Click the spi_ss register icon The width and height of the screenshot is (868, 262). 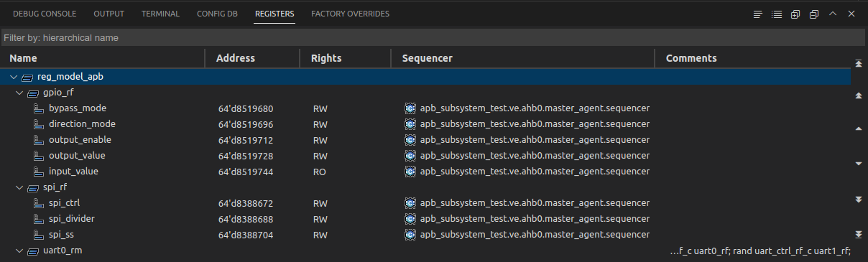39,235
